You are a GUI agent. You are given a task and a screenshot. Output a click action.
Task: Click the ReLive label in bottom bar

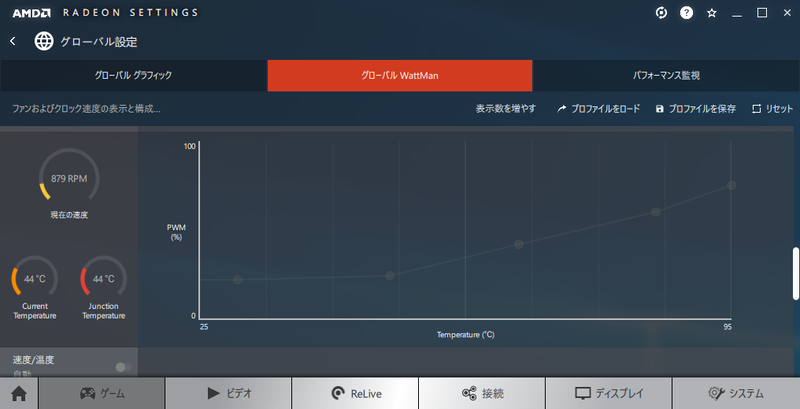[366, 394]
